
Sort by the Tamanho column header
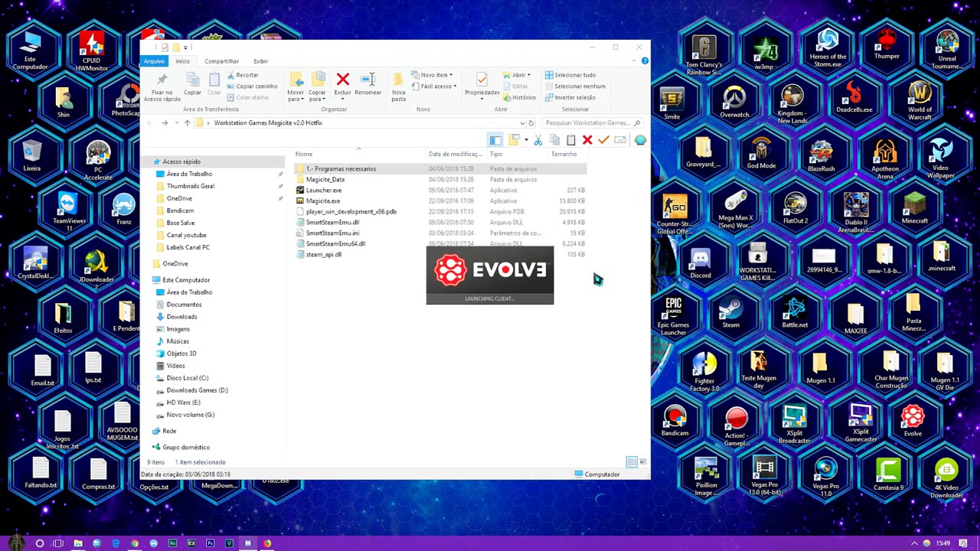click(x=563, y=154)
